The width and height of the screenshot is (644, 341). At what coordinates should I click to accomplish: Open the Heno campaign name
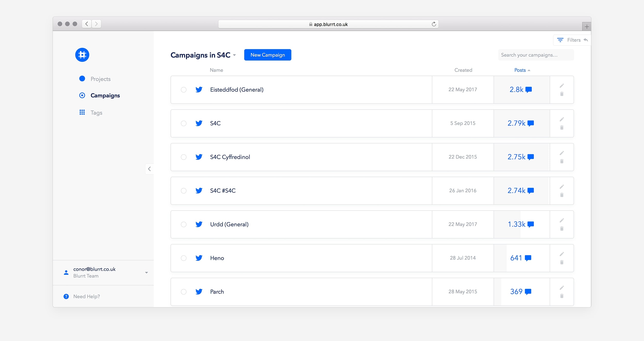217,258
